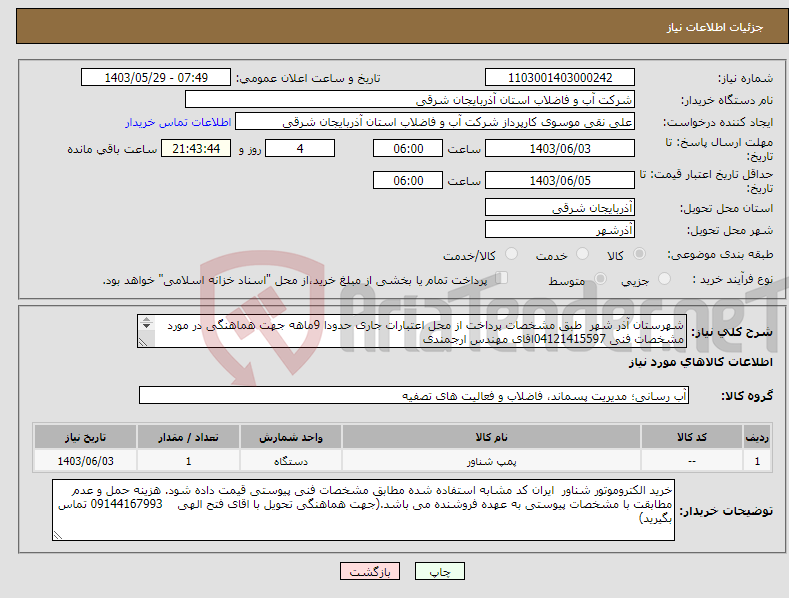The image size is (789, 598).
Task: Click the buyer organization name field
Action: click(410, 100)
